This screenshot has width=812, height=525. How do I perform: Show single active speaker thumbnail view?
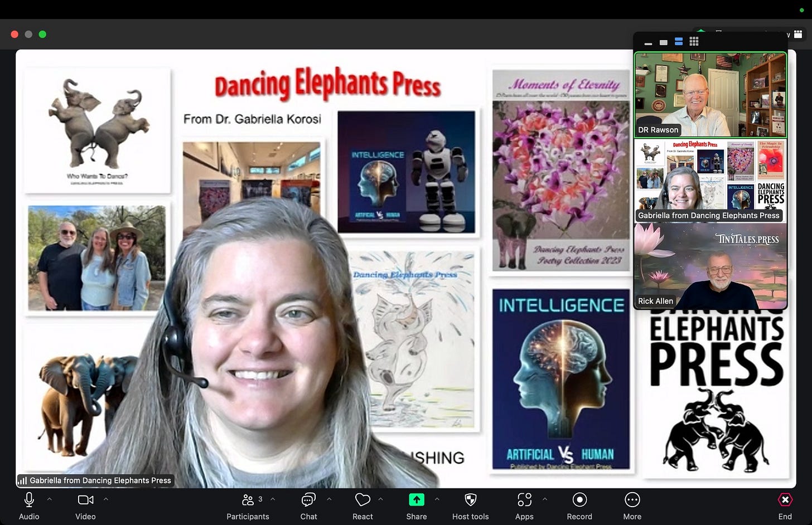click(663, 42)
